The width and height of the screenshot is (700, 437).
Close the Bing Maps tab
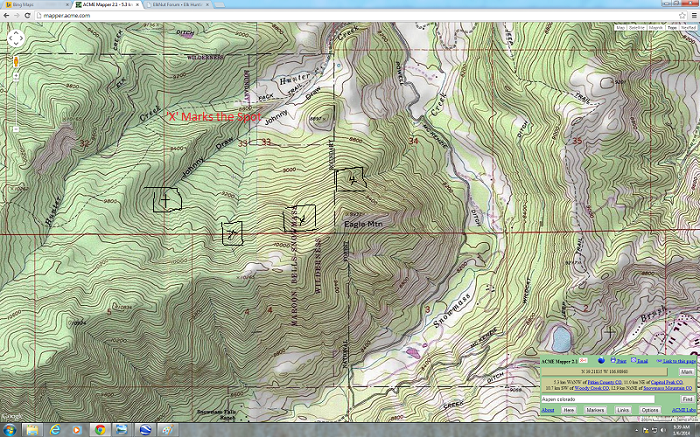click(x=68, y=4)
